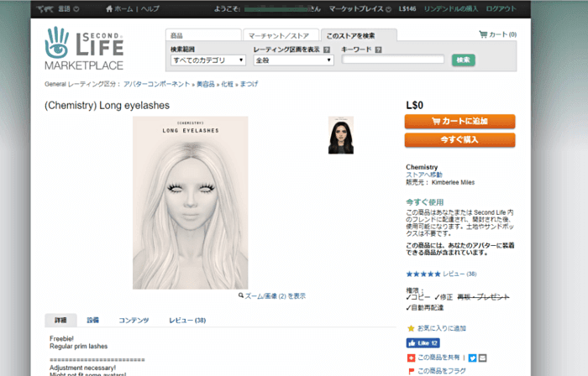Screen dimensions: 588x376
Task: Select the 詳細 details tab
Action: click(x=60, y=321)
